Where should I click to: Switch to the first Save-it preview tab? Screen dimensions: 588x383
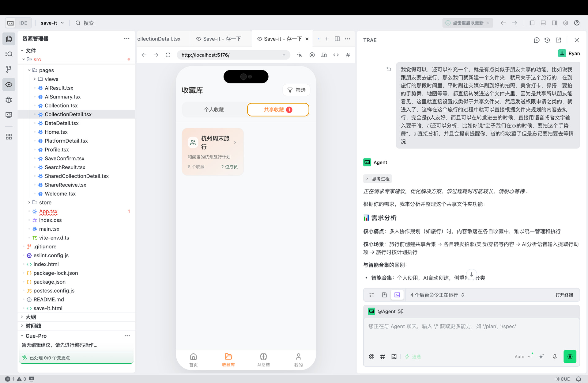click(x=221, y=39)
